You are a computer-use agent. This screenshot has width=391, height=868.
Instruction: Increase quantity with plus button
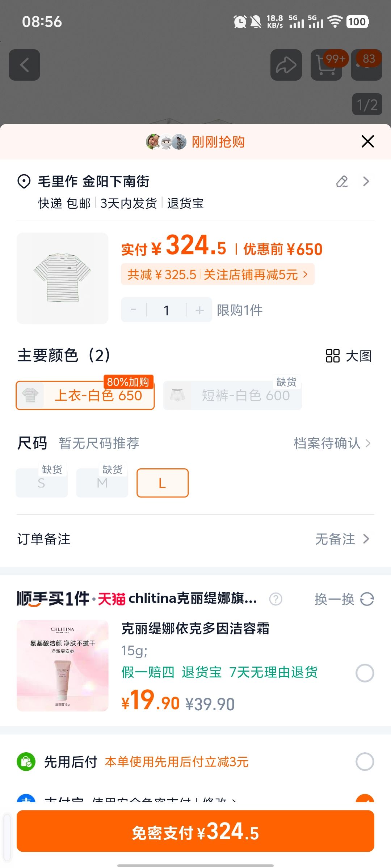tap(199, 310)
